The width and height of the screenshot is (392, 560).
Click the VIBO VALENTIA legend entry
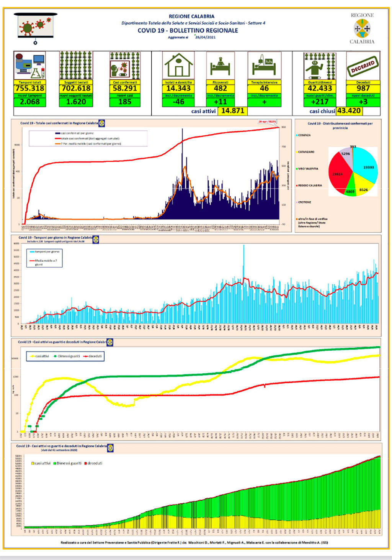[x=307, y=169]
